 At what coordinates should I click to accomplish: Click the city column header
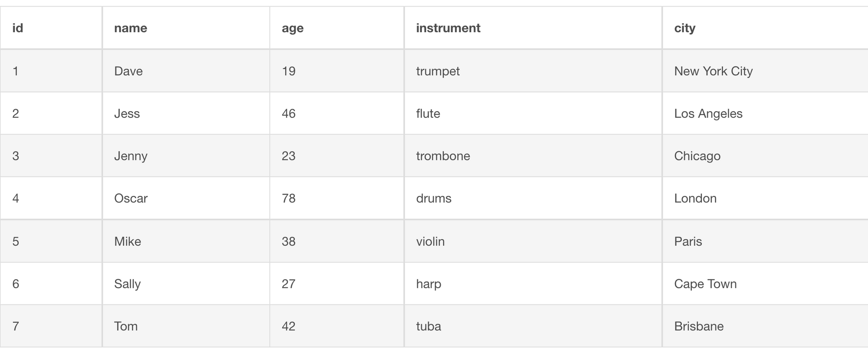765,28
